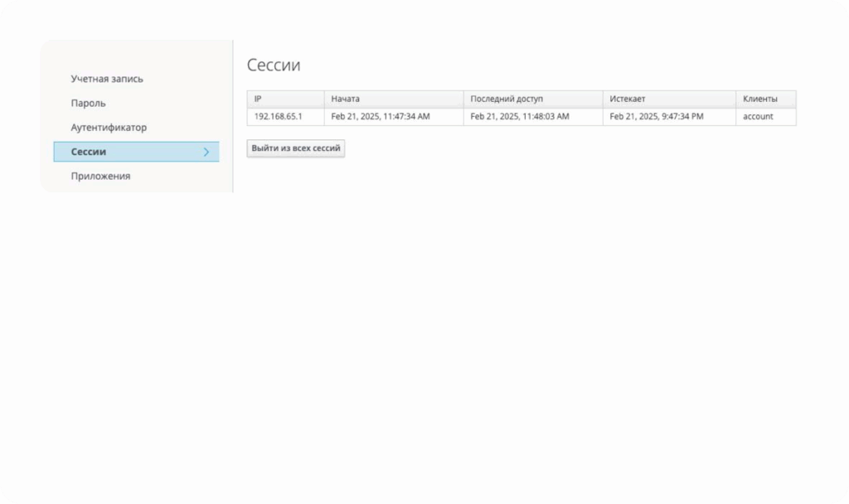Click the Начата column header
This screenshot has width=849, height=504.
(x=346, y=99)
